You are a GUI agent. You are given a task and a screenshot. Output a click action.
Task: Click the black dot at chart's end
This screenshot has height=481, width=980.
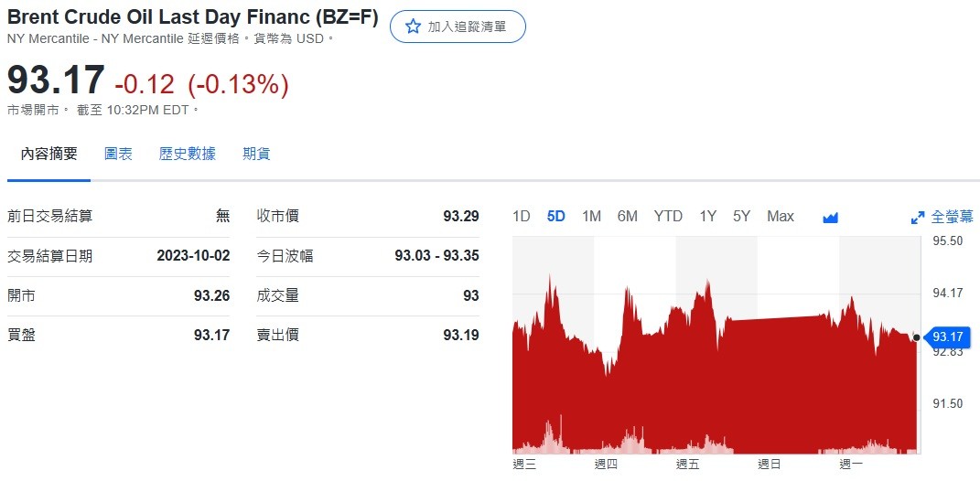point(916,337)
